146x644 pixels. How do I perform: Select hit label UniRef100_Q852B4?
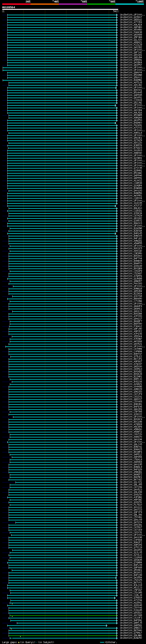click(131, 291)
